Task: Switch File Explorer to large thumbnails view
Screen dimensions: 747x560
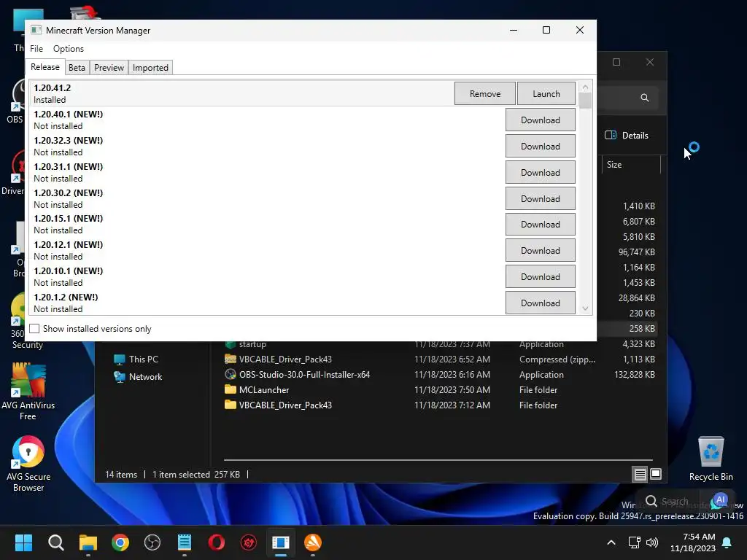Action: (656, 474)
